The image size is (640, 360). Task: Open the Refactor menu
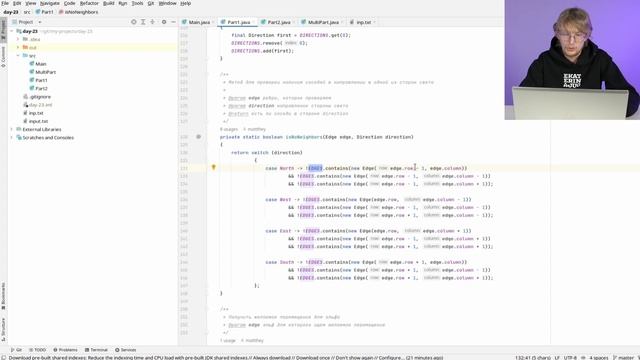(89, 3)
